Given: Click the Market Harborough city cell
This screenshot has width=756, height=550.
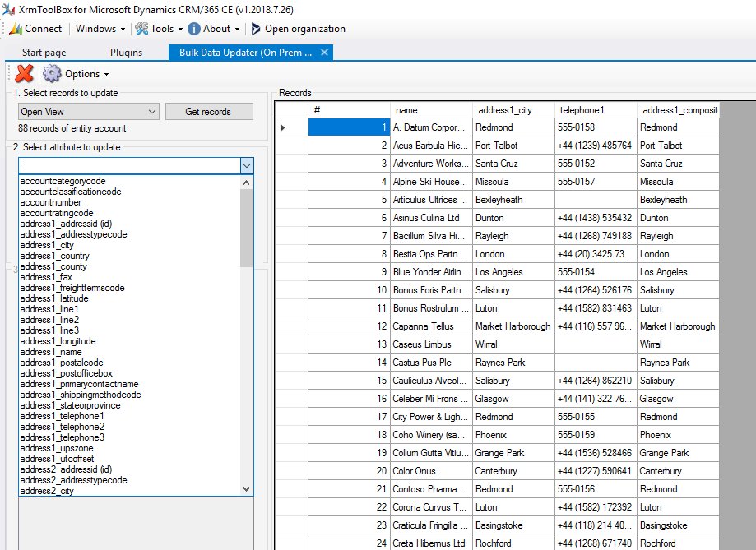Looking at the screenshot, I should tap(513, 326).
